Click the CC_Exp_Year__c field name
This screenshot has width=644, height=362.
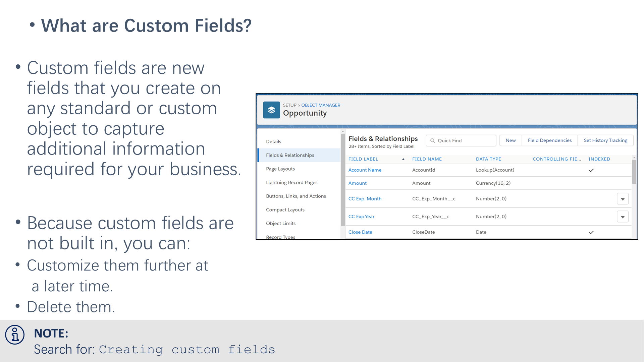tap(430, 217)
